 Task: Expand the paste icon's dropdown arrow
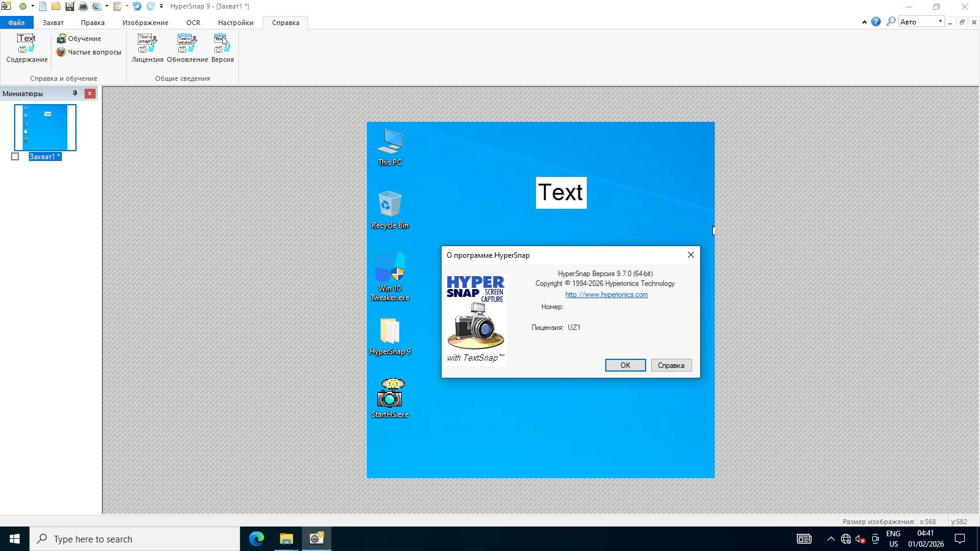click(x=127, y=6)
